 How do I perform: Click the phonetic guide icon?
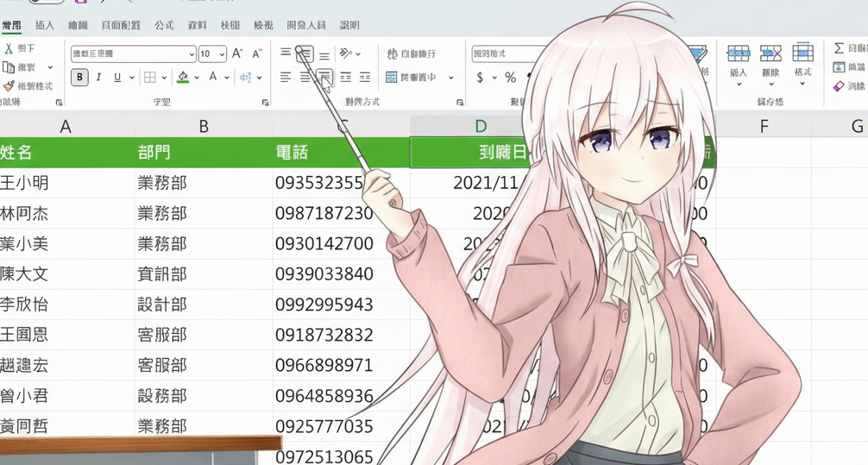point(245,78)
